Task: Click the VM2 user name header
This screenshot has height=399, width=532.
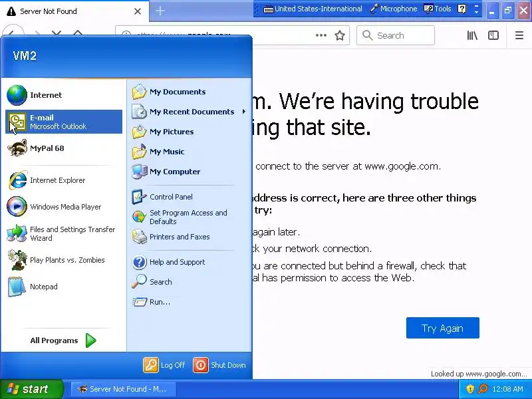Action: click(25, 56)
